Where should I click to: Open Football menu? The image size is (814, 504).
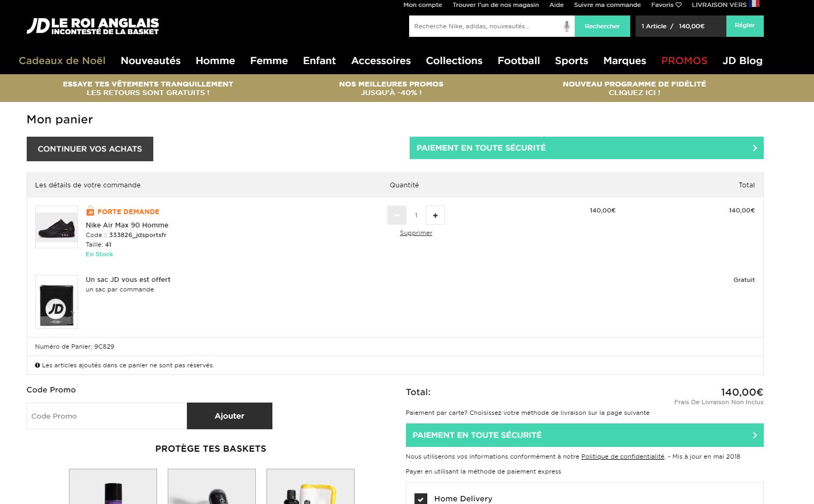(x=519, y=60)
